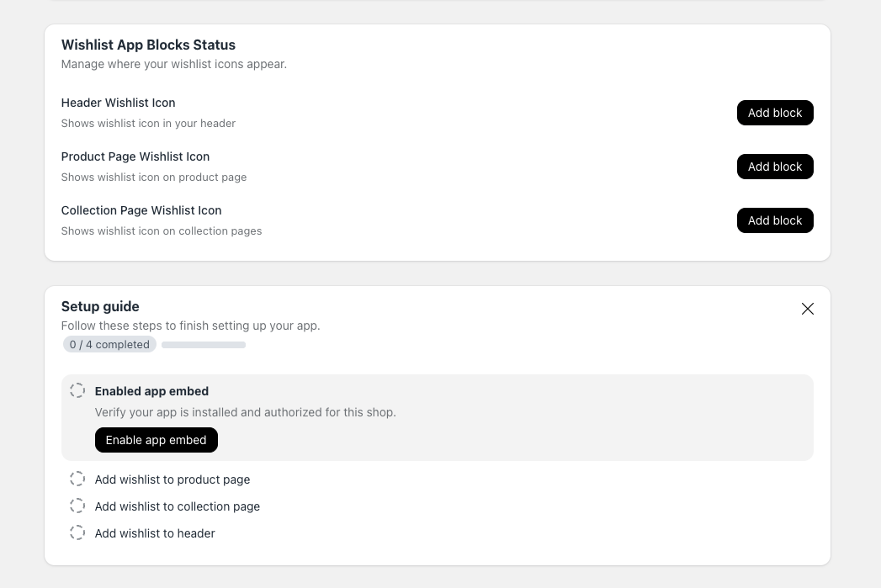Click the 'Collection Page Wishlist Icon' label
Viewport: 881px width, 588px height.
click(141, 210)
